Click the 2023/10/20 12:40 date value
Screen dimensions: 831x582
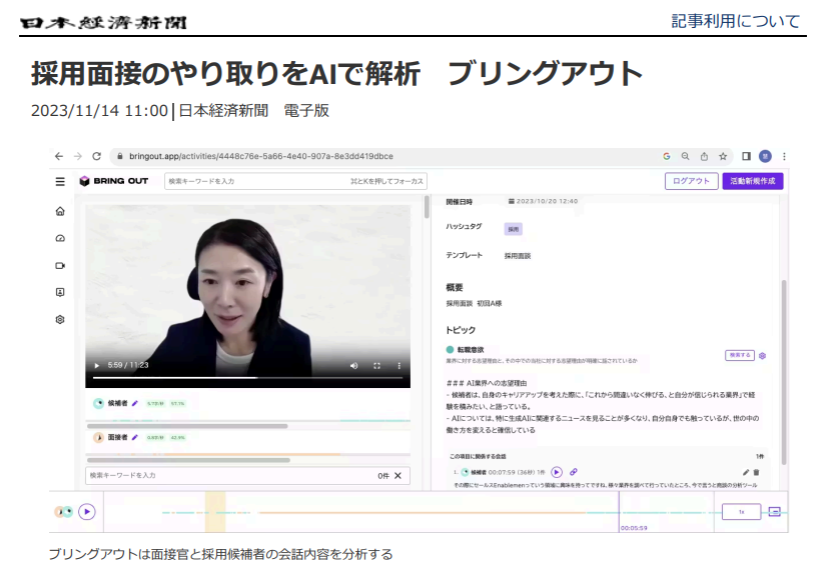547,201
